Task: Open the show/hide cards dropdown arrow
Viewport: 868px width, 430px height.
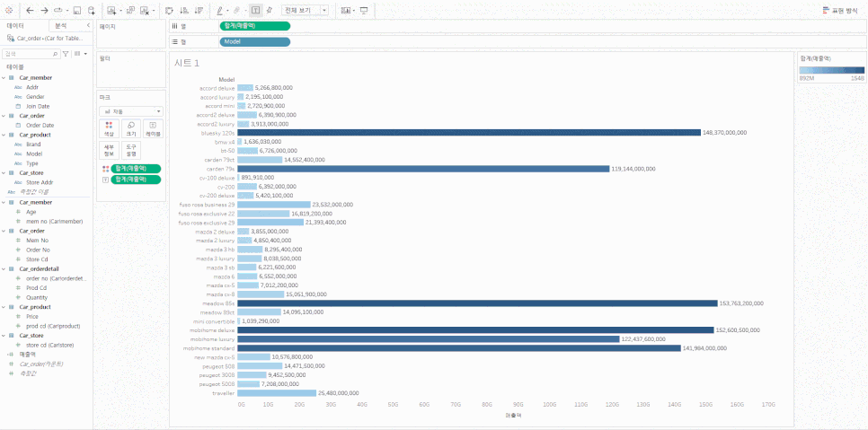Action: click(x=354, y=11)
